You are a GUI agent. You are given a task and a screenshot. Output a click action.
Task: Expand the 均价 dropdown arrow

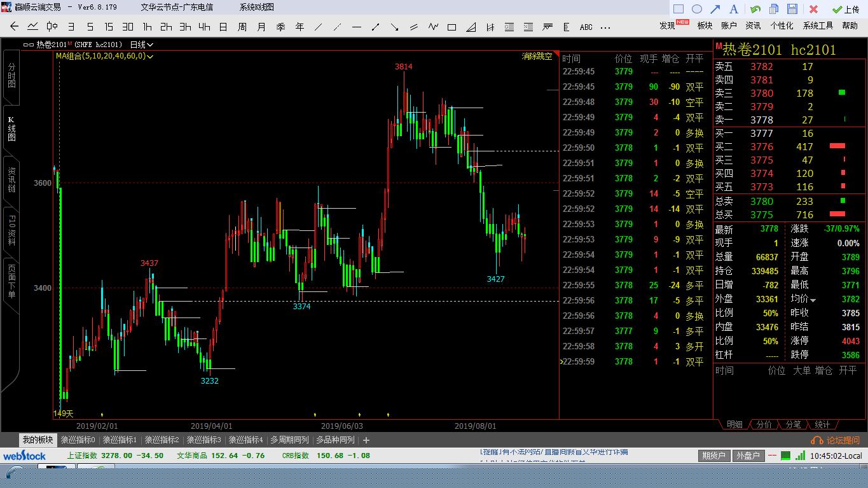pos(813,300)
